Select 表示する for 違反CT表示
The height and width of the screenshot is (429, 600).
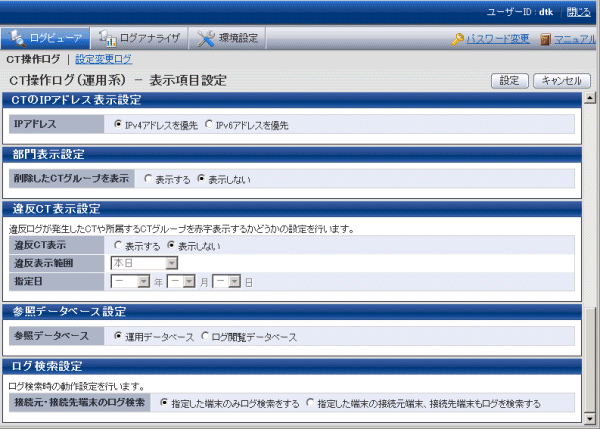coord(118,245)
